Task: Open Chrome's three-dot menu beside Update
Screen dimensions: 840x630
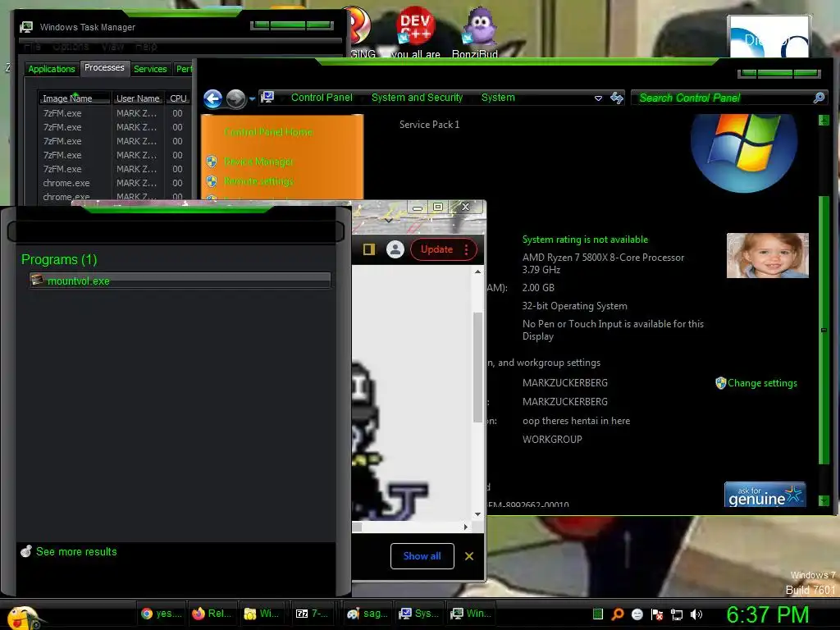Action: [466, 249]
